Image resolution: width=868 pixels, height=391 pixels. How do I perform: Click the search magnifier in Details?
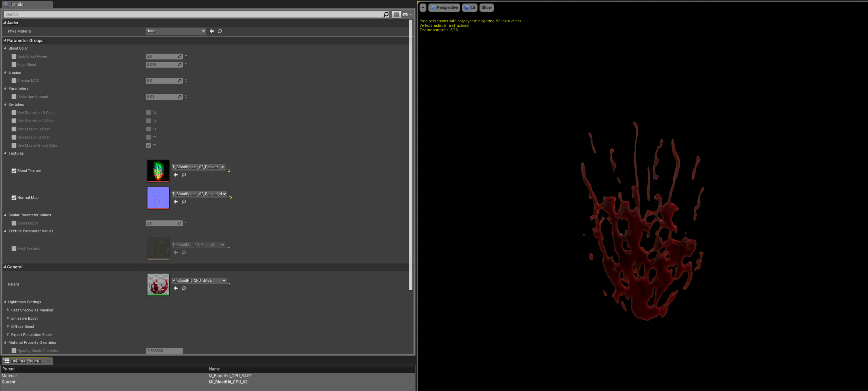386,15
